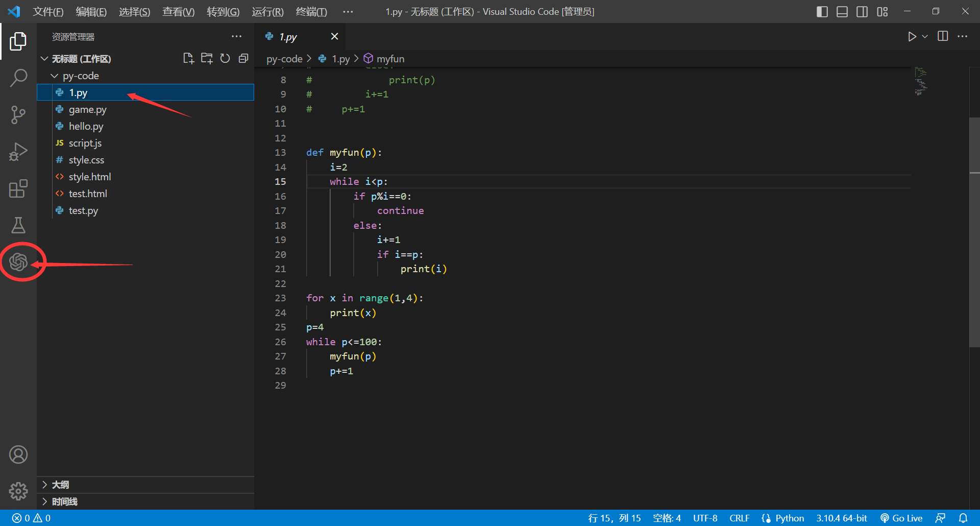This screenshot has height=526, width=980.
Task: Toggle the primary sidebar visibility
Action: (x=822, y=11)
